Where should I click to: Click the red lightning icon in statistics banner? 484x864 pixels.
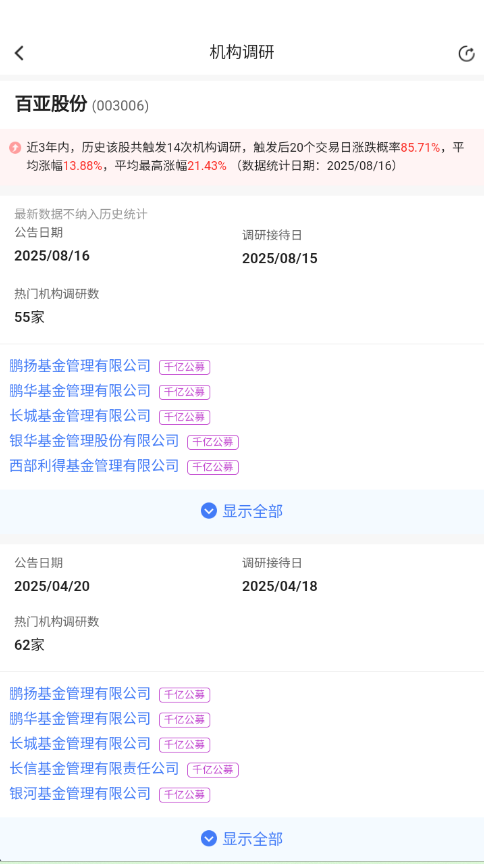15,148
